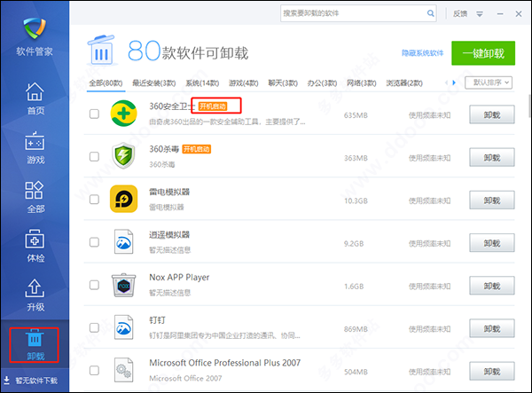This screenshot has height=393, width=532.
Task: Click the 10.3GB size of 雷电模拟器
Action: click(356, 200)
